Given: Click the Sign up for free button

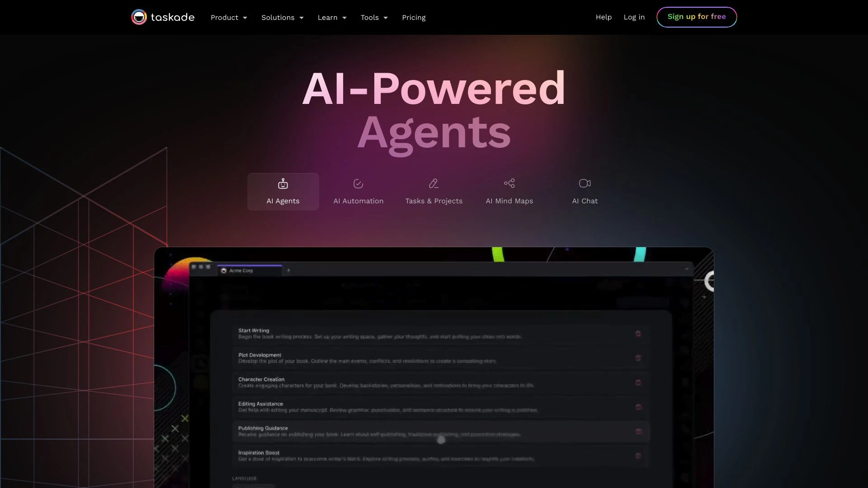Looking at the screenshot, I should coord(696,17).
